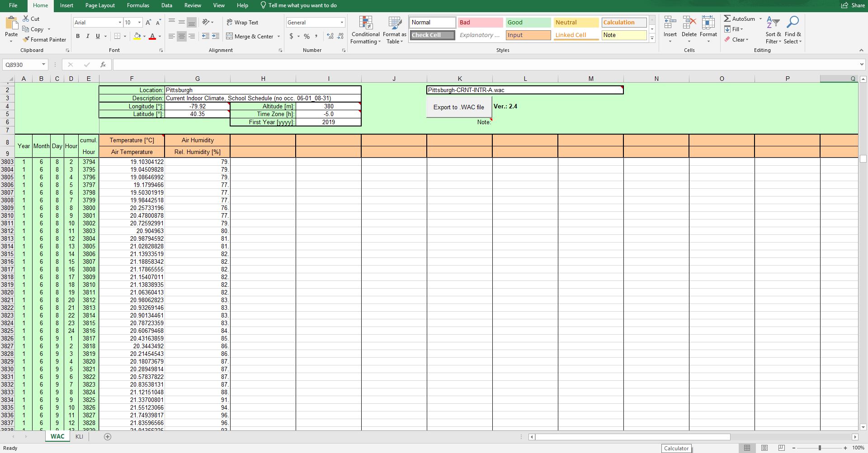This screenshot has height=453, width=868.
Task: Click the zoom slider handle
Action: (820, 448)
